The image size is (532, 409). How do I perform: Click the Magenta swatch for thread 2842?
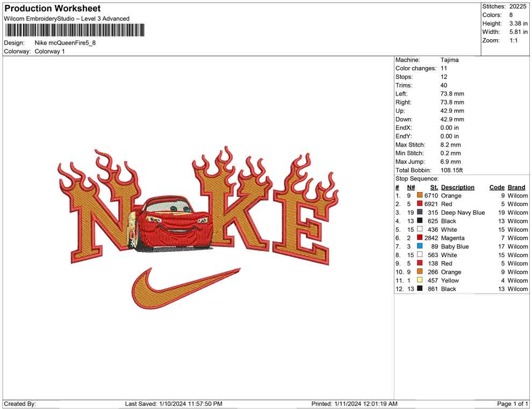pyautogui.click(x=420, y=238)
